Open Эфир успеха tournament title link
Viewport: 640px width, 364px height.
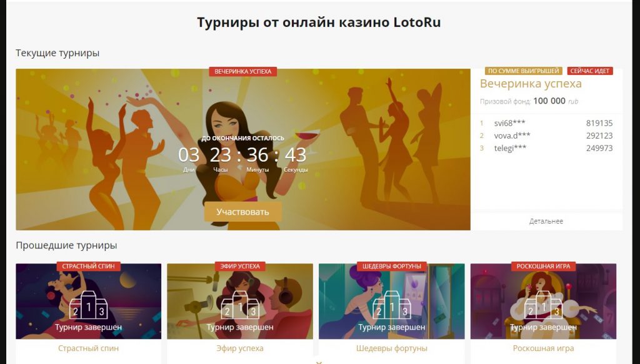pos(240,348)
